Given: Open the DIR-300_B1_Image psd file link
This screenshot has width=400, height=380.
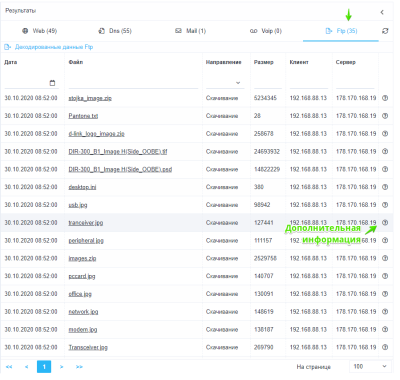Looking at the screenshot, I should [120, 169].
